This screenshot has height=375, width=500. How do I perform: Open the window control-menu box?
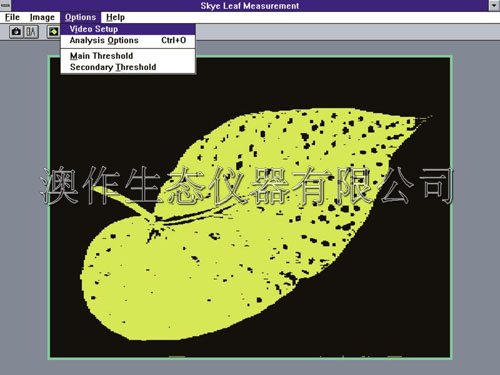[x=6, y=5]
